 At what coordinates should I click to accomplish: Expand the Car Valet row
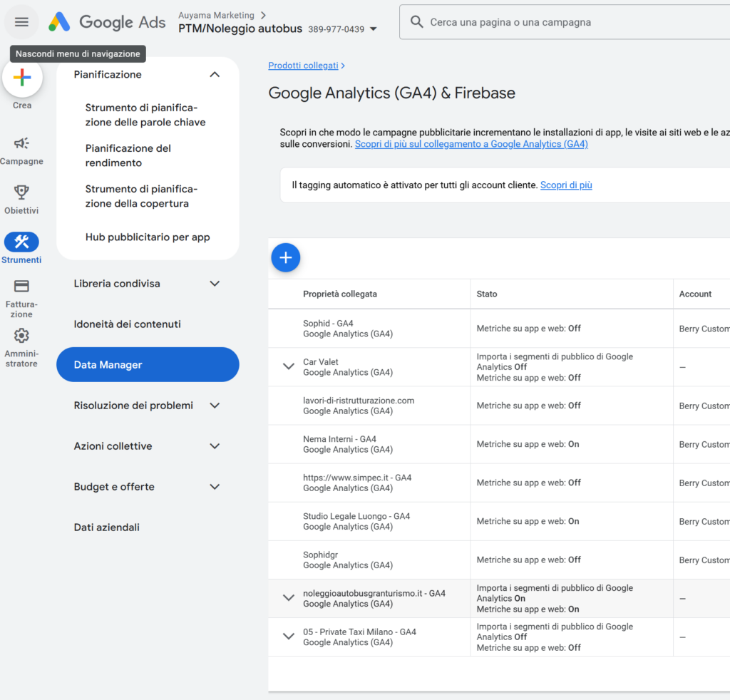coord(289,366)
